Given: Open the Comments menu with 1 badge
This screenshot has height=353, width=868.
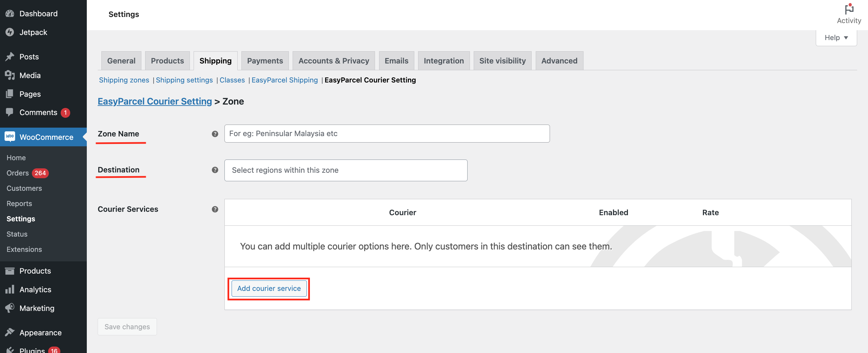Looking at the screenshot, I should click(43, 112).
